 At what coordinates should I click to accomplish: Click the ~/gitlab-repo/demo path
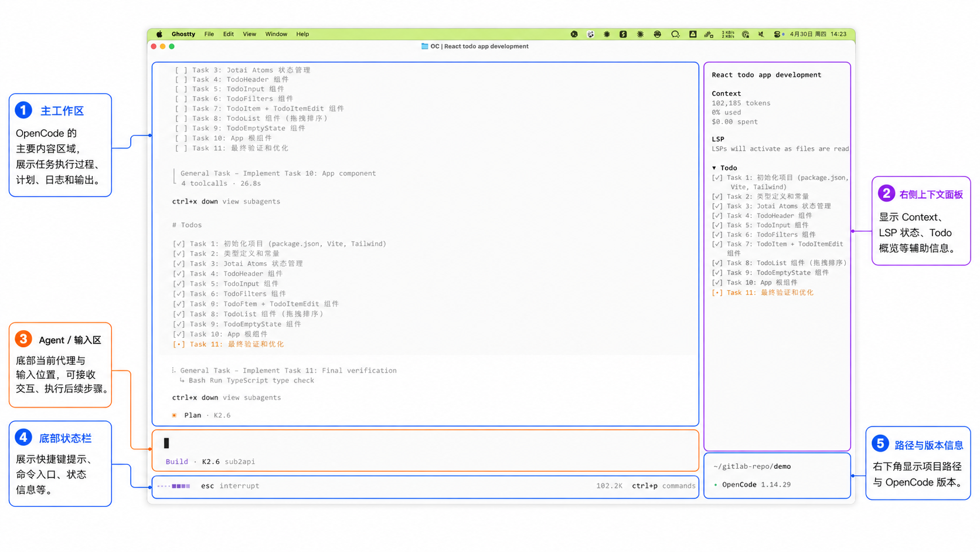(752, 466)
